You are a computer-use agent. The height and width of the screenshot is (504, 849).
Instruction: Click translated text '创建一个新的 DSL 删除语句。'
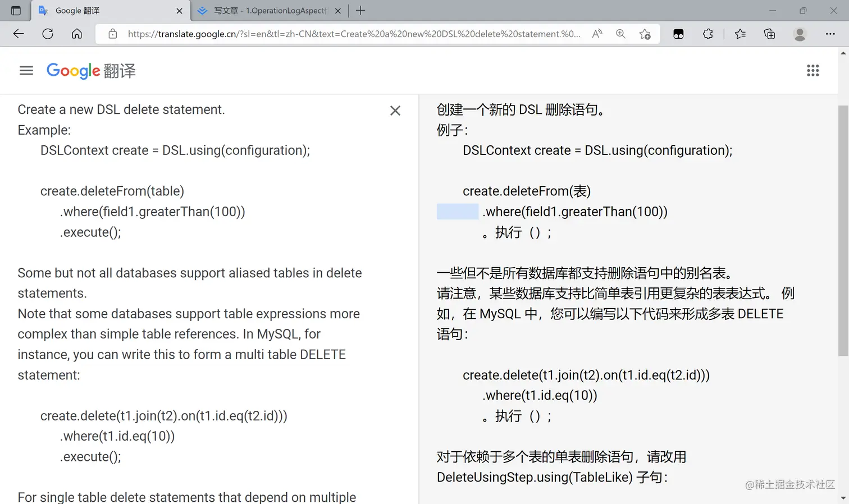pos(521,109)
